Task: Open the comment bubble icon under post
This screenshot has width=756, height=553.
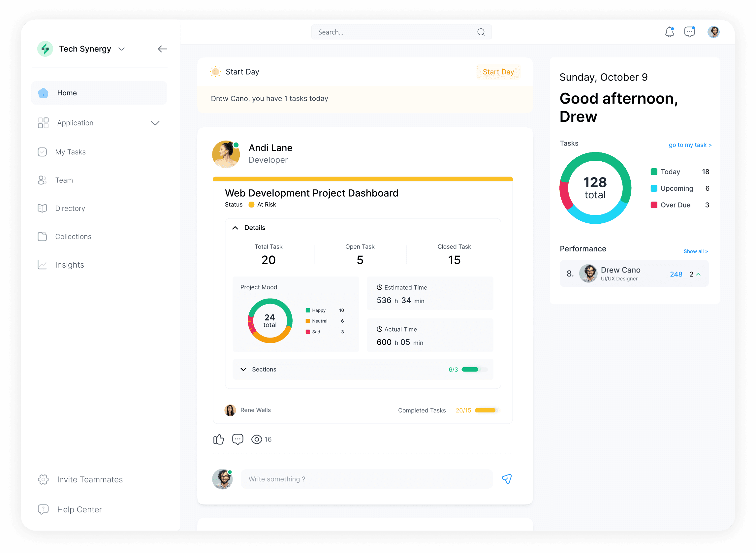Action: tap(237, 439)
